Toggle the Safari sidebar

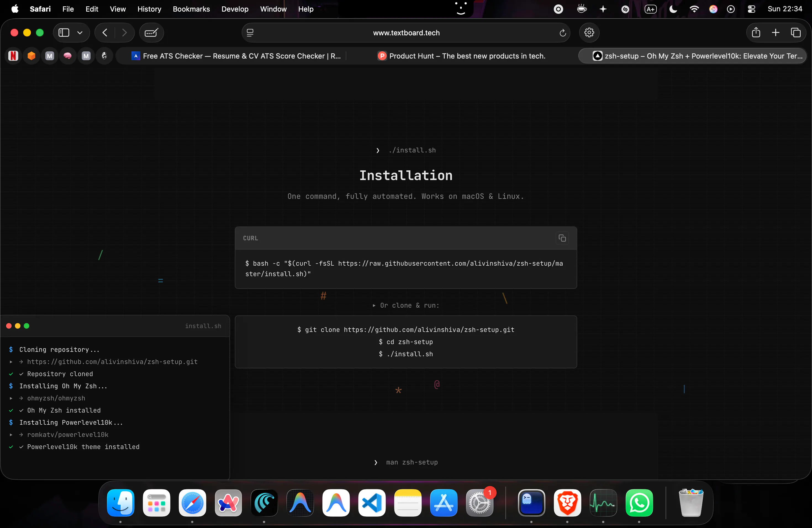coord(64,33)
